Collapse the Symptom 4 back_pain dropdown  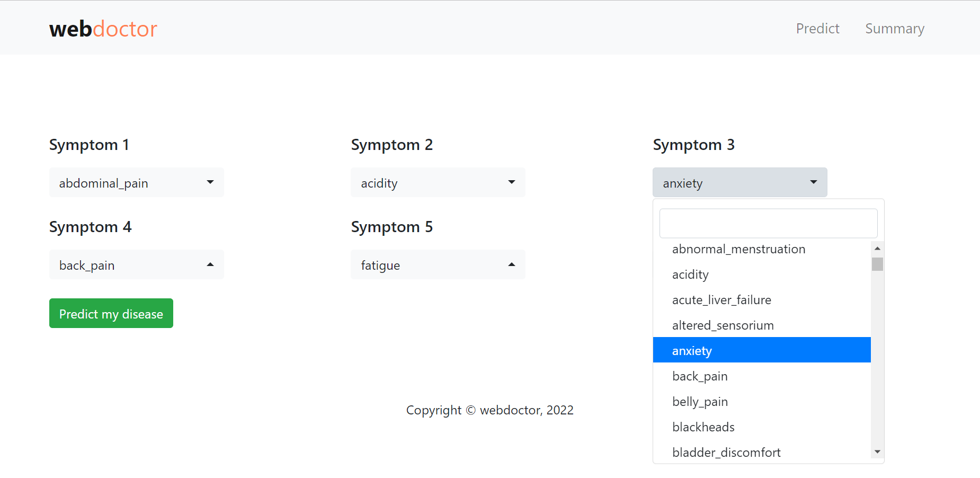click(x=136, y=264)
